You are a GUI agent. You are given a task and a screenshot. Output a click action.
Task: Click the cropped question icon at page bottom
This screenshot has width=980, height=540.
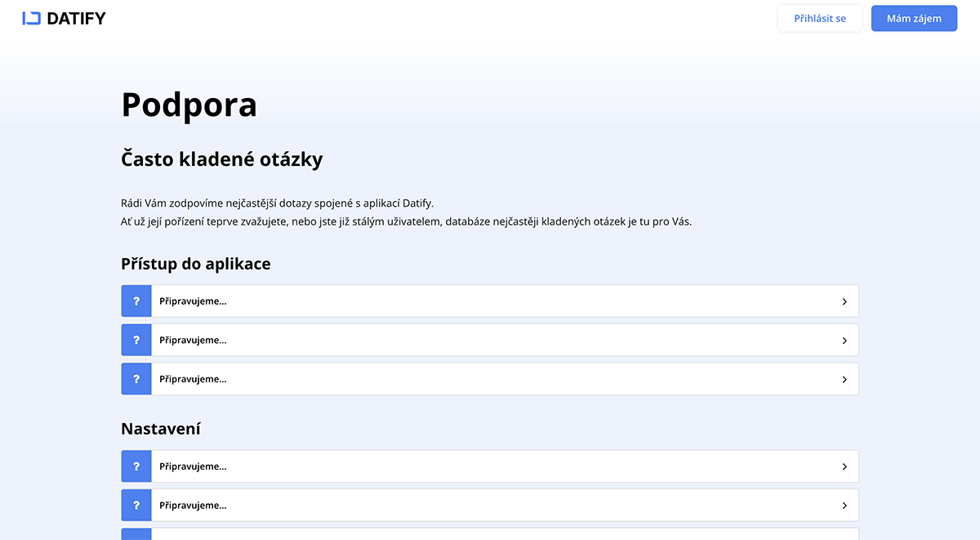136,535
